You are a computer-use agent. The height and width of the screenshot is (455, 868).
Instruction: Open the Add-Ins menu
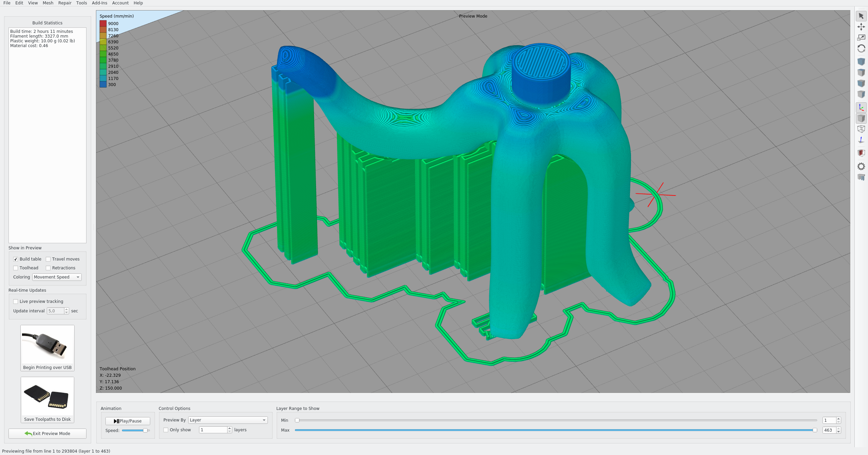99,3
